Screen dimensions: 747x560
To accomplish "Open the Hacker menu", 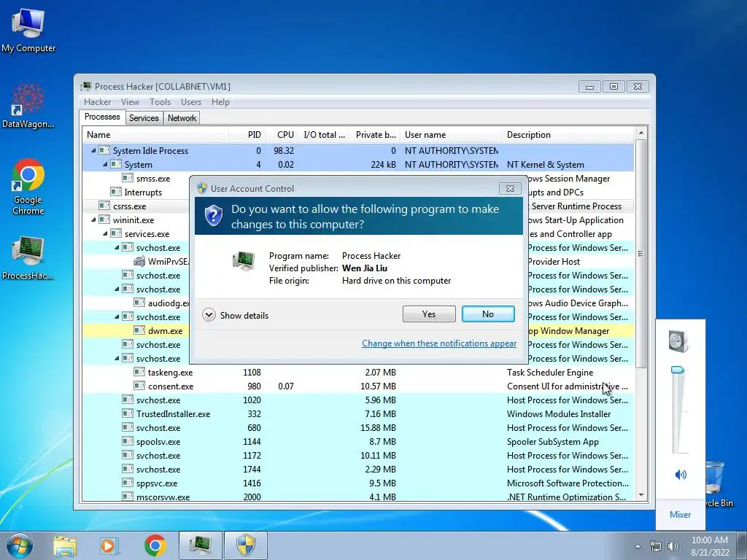I will (97, 102).
